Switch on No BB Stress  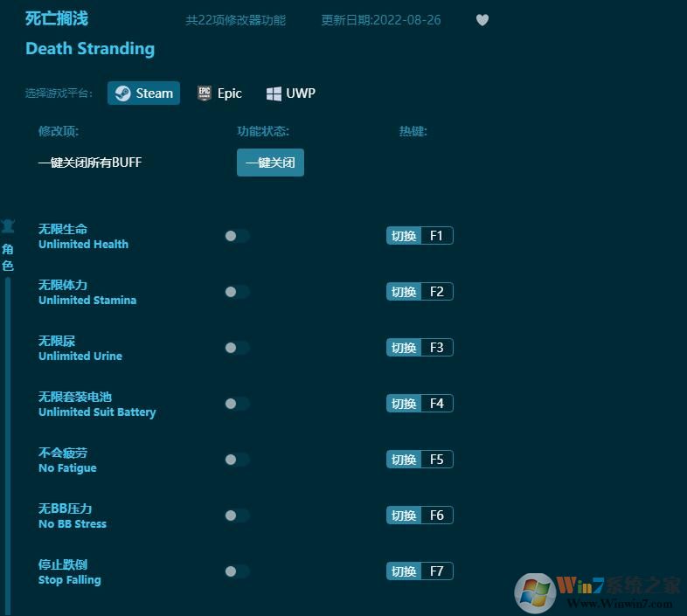(237, 516)
